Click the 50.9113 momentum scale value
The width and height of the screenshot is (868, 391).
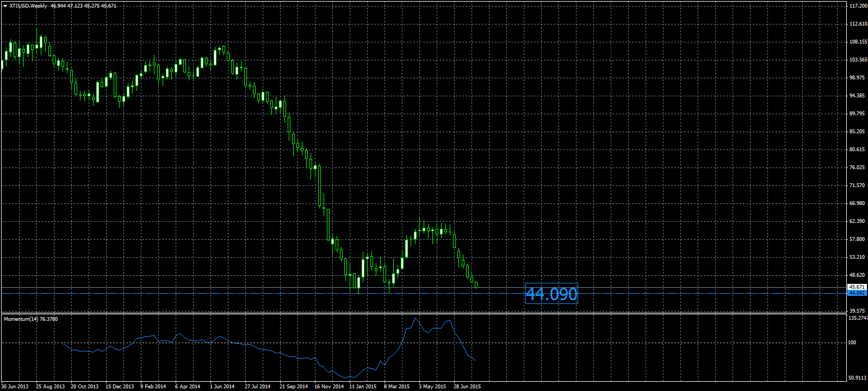pyautogui.click(x=859, y=377)
